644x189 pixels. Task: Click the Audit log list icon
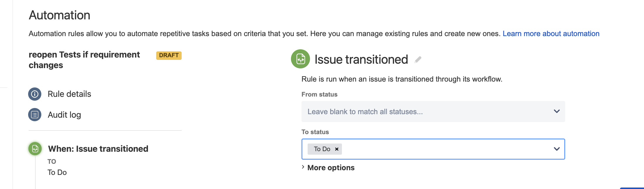(x=35, y=115)
